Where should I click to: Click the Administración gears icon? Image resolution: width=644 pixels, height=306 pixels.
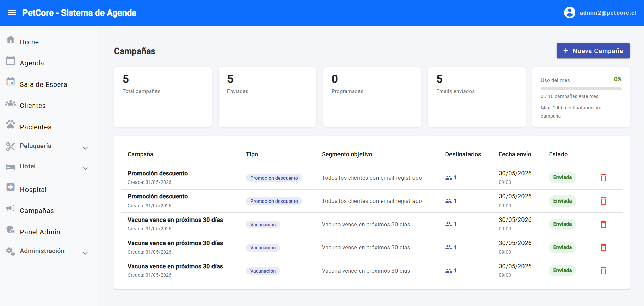point(11,251)
